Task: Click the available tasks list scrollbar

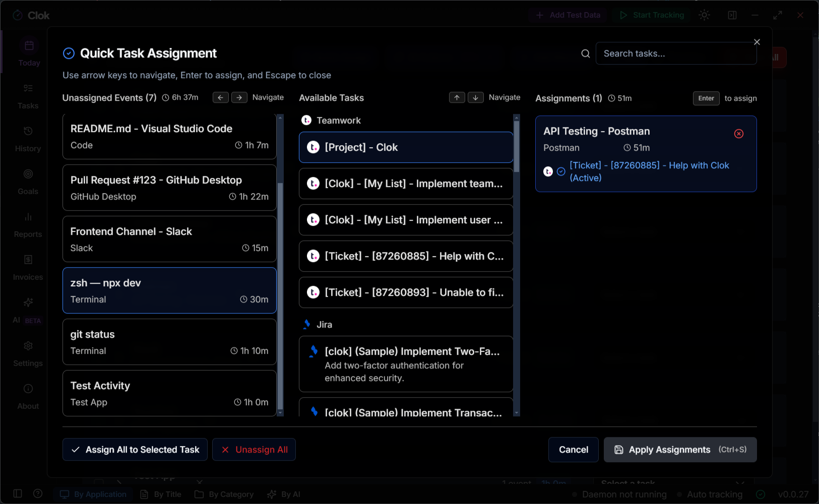Action: pos(516,147)
